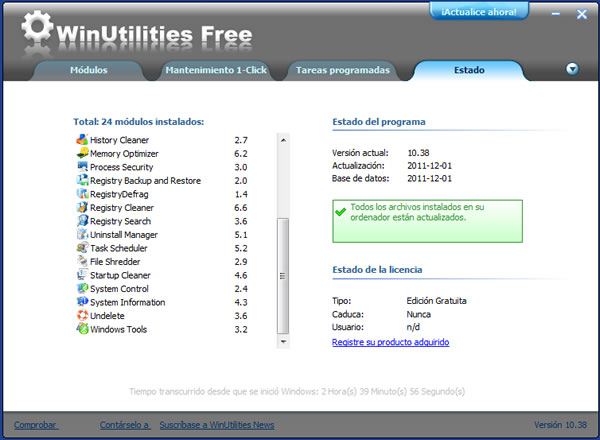
Task: Open the Mantenimiento 1-Click tab
Action: coord(216,70)
